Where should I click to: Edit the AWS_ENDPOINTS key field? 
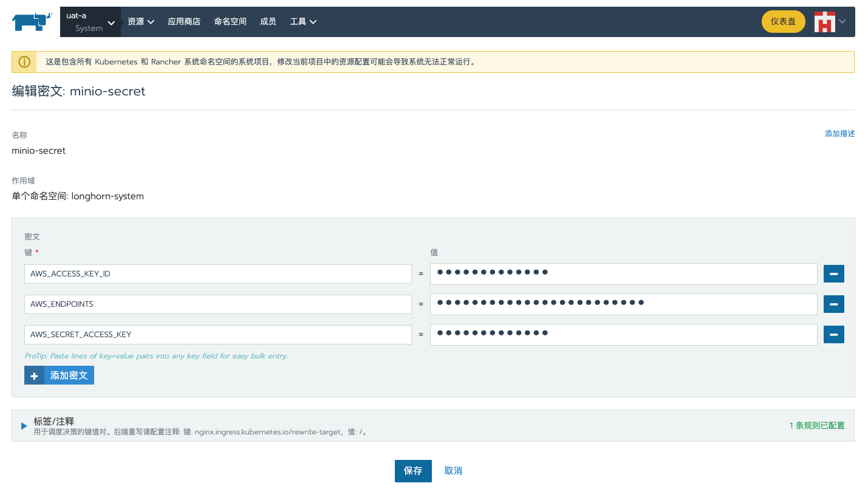tap(218, 304)
